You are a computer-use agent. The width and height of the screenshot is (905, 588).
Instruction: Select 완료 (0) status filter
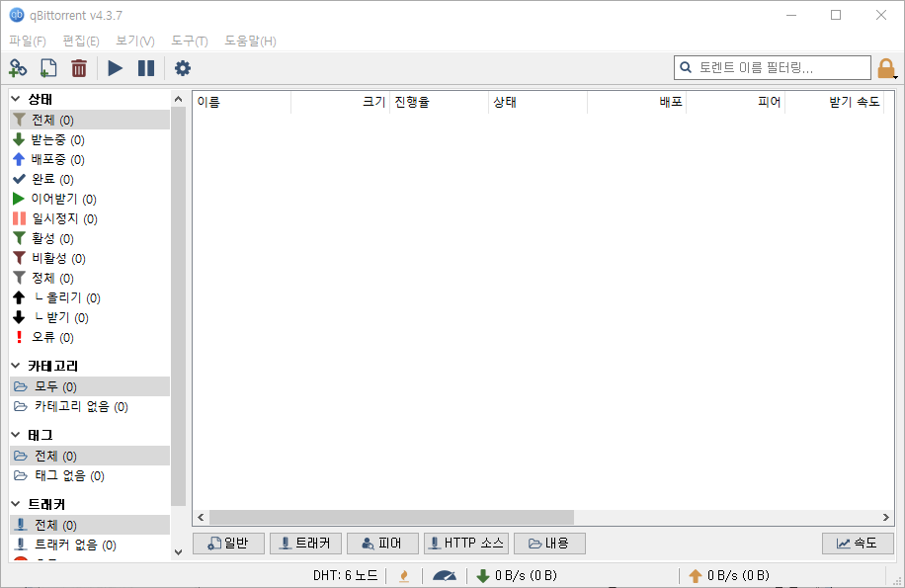point(90,179)
